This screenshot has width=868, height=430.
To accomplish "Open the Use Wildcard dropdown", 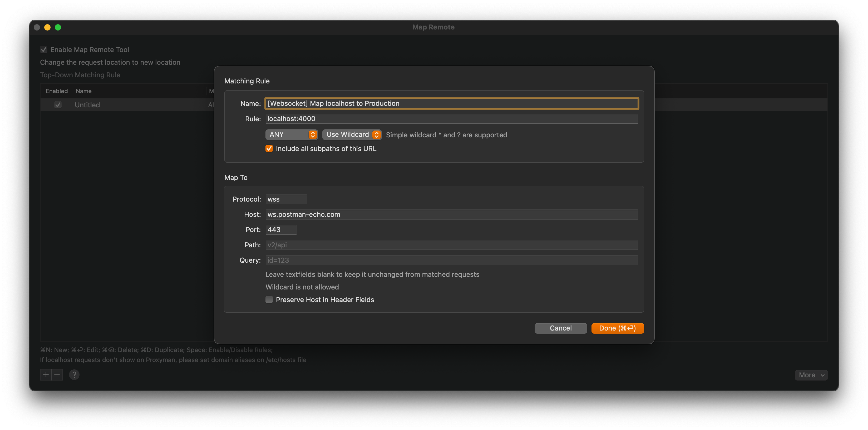I will tap(352, 134).
